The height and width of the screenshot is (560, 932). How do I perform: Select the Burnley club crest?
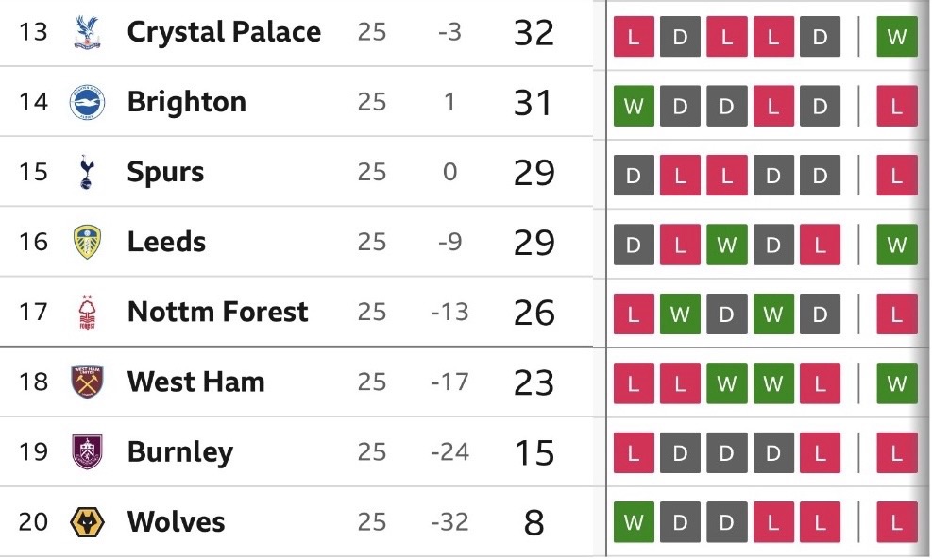[87, 452]
